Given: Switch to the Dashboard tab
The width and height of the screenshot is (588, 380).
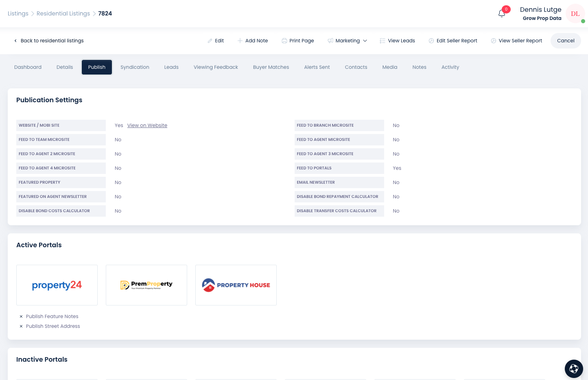Looking at the screenshot, I should click(x=28, y=67).
